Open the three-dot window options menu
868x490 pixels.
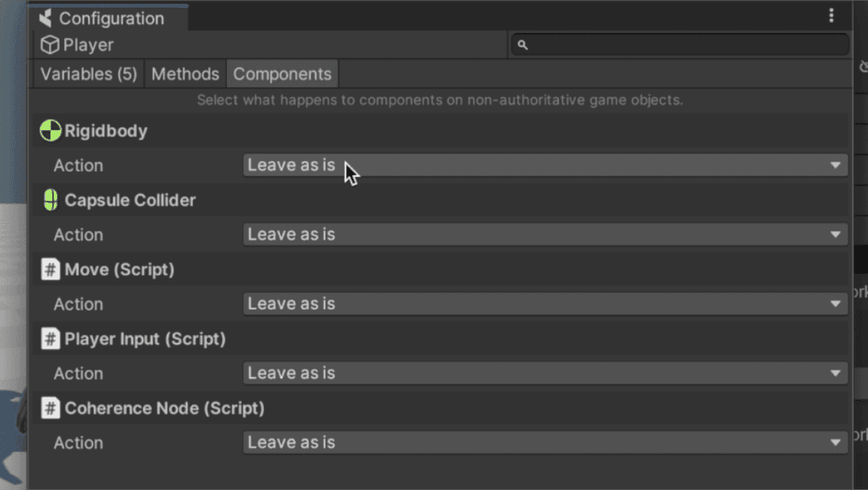(x=831, y=15)
